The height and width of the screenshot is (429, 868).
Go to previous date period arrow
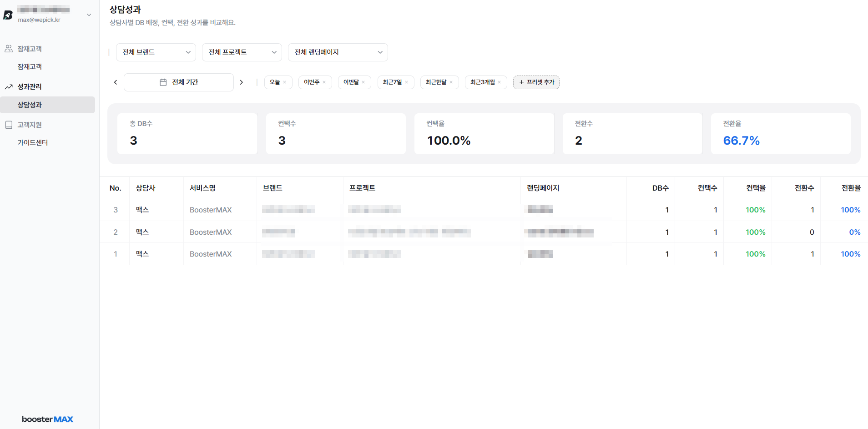point(116,82)
